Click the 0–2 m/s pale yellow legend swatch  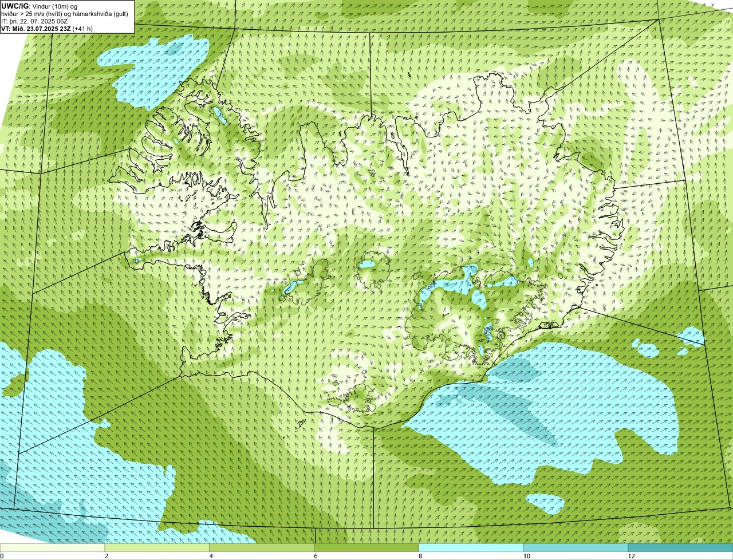tap(53, 547)
